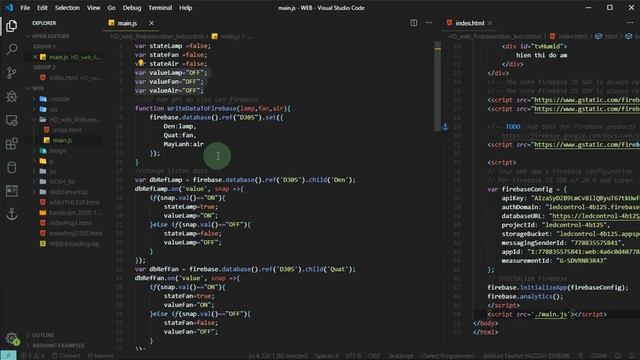Expand the Outline section
640x360 pixels.
coord(63,335)
